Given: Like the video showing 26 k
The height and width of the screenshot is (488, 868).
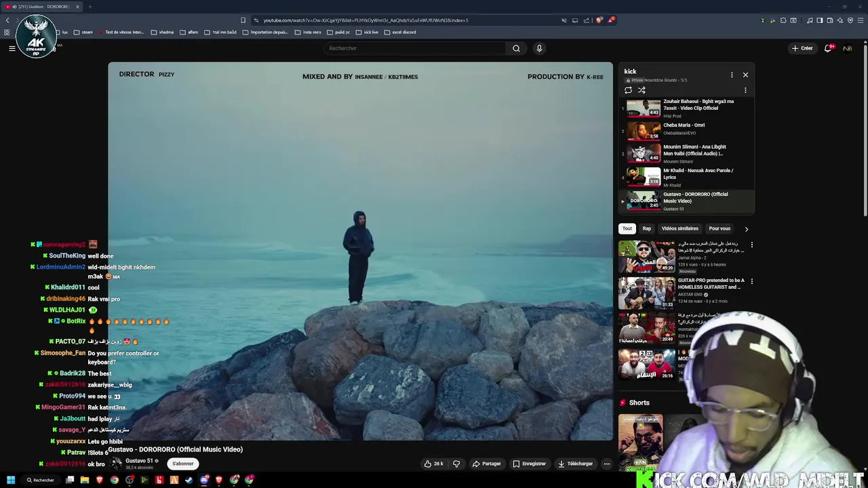Looking at the screenshot, I should click(x=433, y=464).
